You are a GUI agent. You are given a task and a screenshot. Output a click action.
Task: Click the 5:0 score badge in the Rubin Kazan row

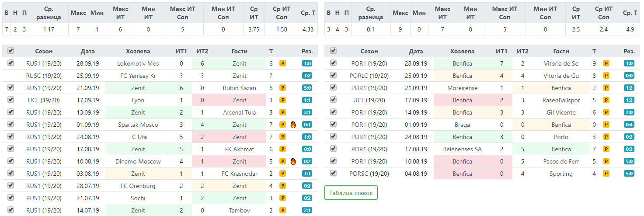307,88
